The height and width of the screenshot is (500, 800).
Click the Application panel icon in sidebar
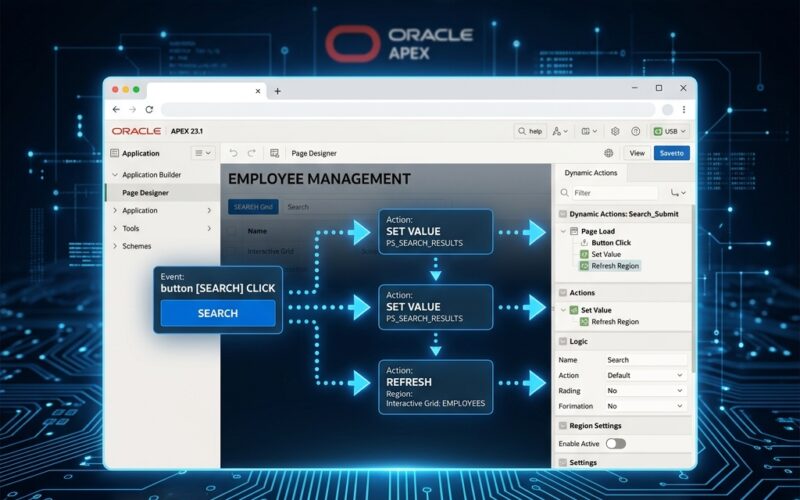pyautogui.click(x=115, y=153)
